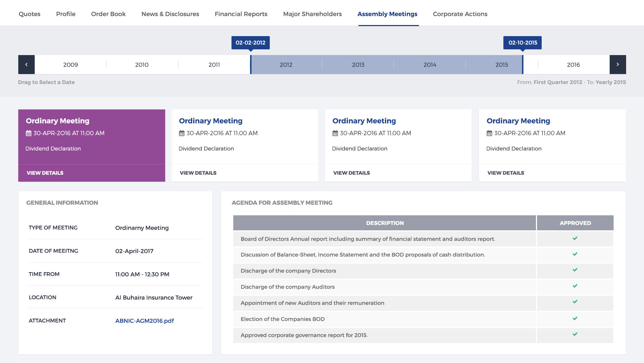Go to the Corporate Actions tab
Viewport: 644px width, 363px height.
coord(460,14)
